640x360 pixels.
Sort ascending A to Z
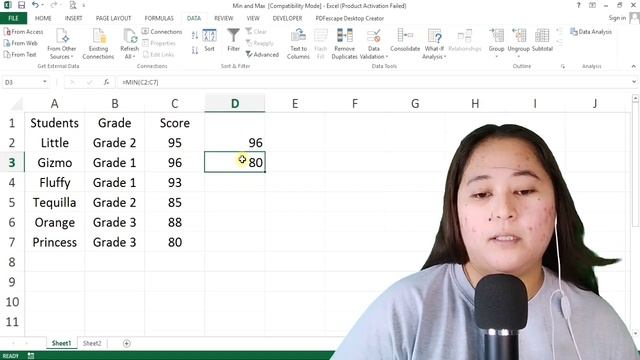click(195, 36)
